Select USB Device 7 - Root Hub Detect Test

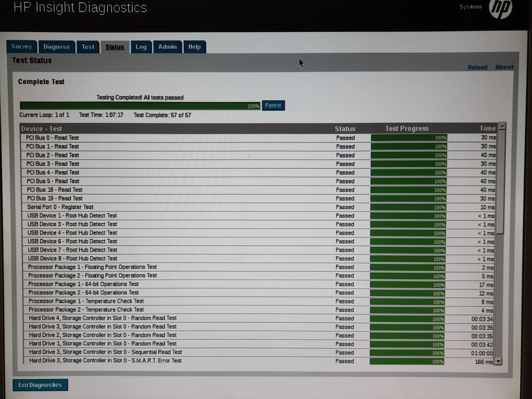[259, 250]
